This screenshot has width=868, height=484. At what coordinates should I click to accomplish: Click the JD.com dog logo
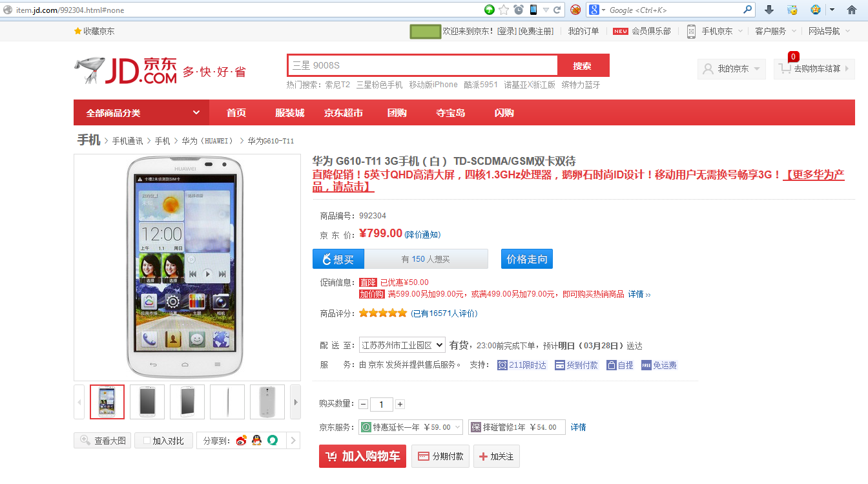pos(125,70)
